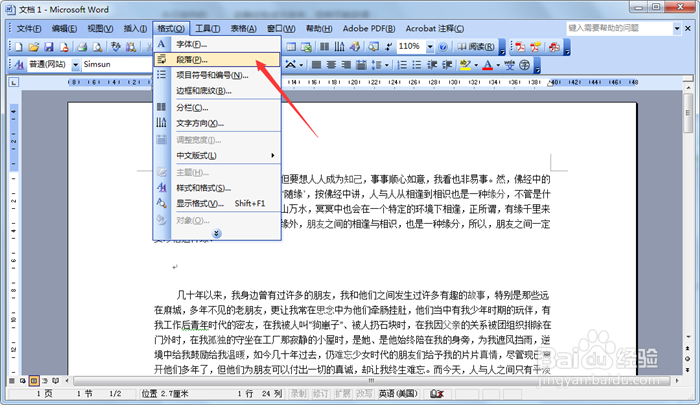The height and width of the screenshot is (405, 700).
Task: Click the Enclose Characters circle icon
Action: point(525,65)
